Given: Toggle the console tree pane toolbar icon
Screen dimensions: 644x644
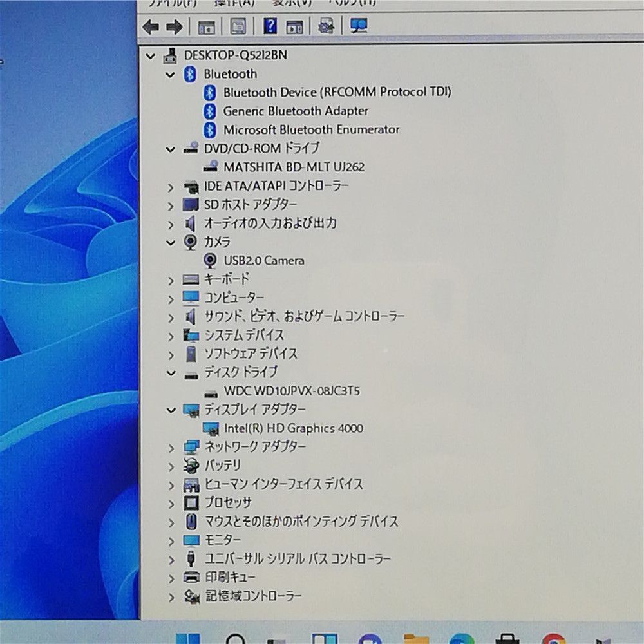Looking at the screenshot, I should tap(206, 27).
